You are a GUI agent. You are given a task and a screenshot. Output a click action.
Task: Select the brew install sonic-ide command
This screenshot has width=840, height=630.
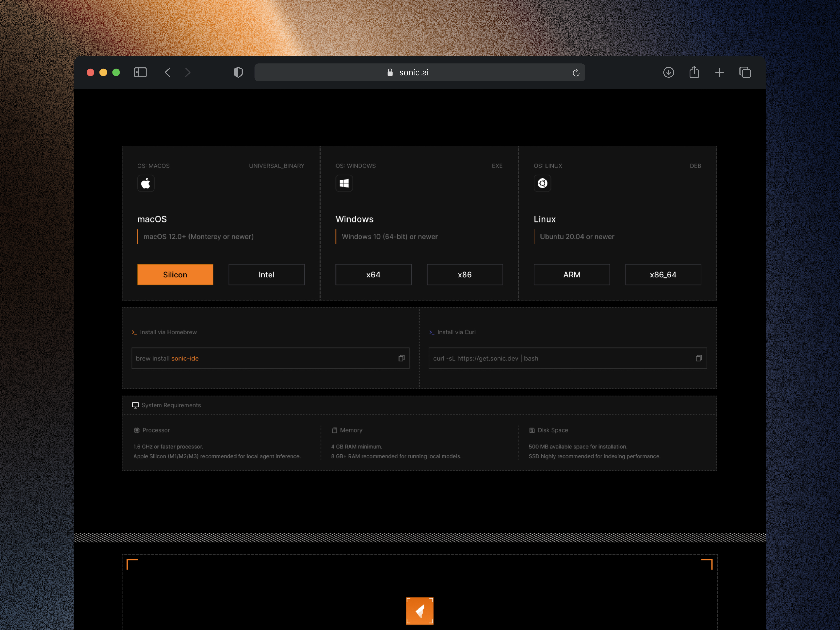click(x=167, y=359)
